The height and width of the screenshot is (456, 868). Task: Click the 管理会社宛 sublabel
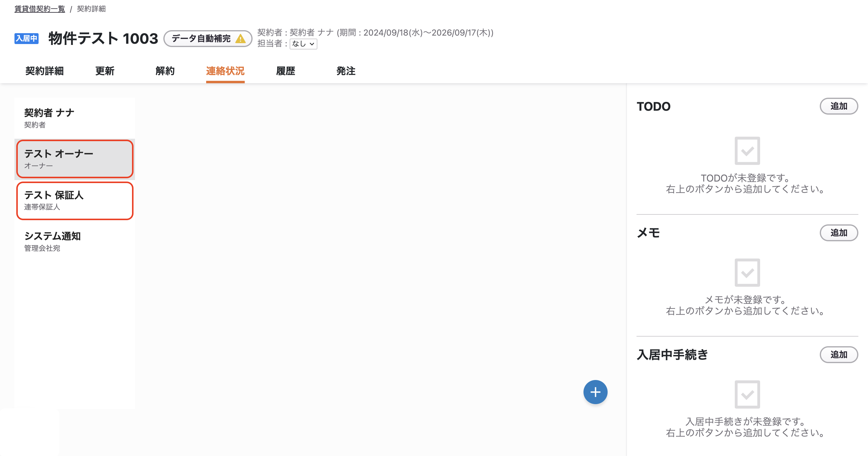pyautogui.click(x=42, y=248)
